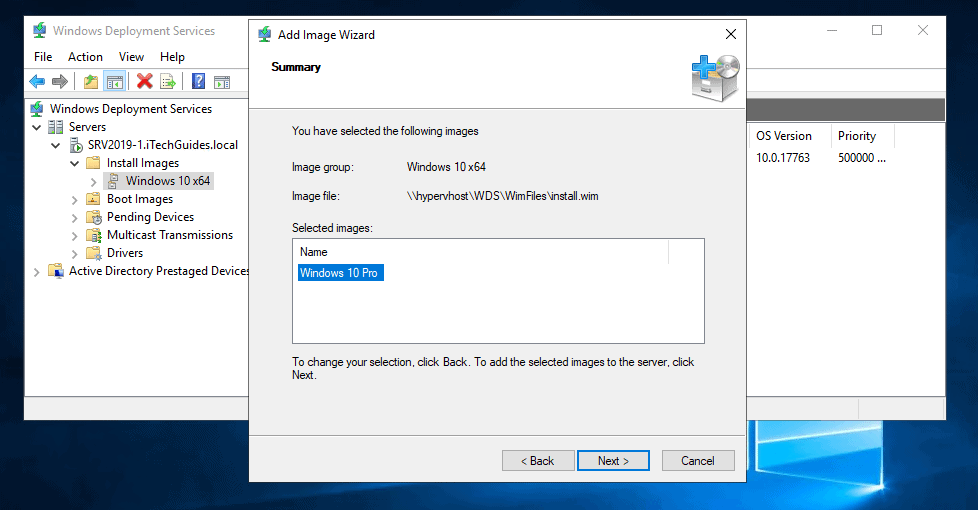Open Help via blue question mark icon
The height and width of the screenshot is (510, 978).
(198, 82)
